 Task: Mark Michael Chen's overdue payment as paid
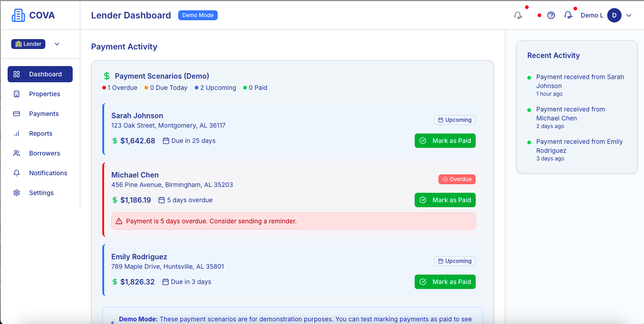coord(445,200)
